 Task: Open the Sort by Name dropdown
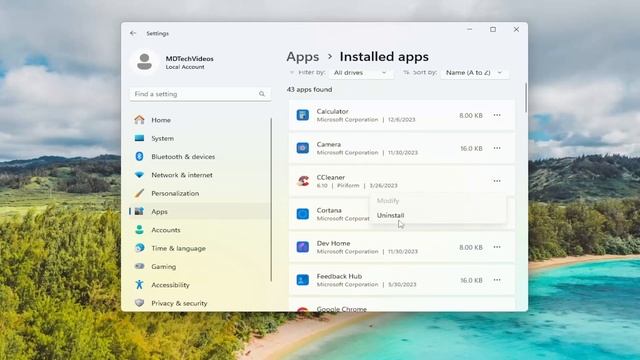point(474,73)
